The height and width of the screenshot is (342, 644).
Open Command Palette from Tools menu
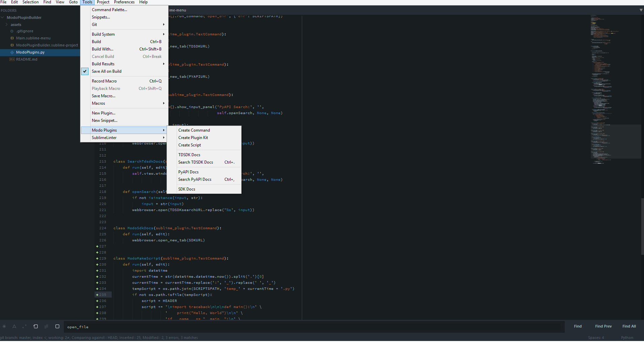[x=124, y=10]
